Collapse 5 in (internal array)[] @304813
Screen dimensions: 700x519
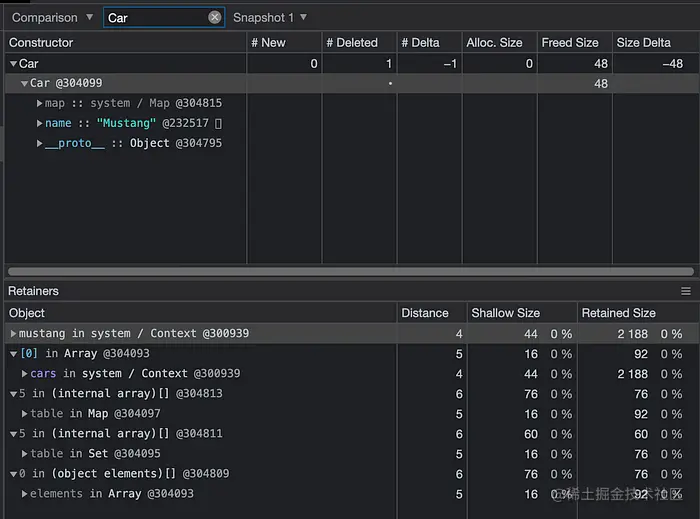click(x=13, y=394)
